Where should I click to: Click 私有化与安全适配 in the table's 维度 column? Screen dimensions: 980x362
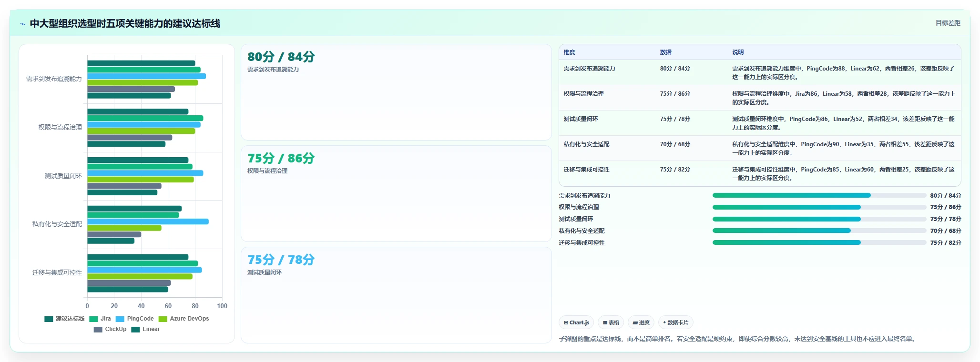[x=586, y=144]
